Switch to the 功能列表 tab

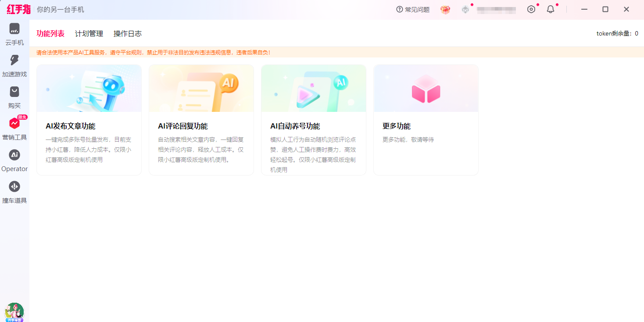coord(50,33)
